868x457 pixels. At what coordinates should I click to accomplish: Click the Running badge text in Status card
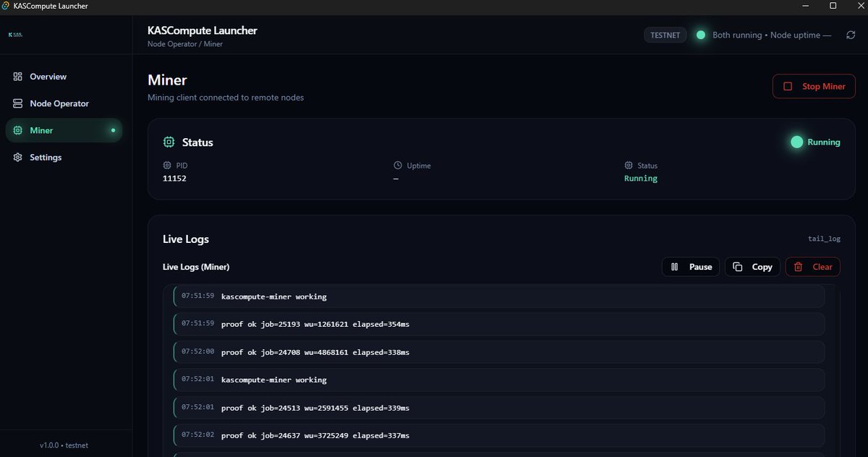pyautogui.click(x=824, y=142)
